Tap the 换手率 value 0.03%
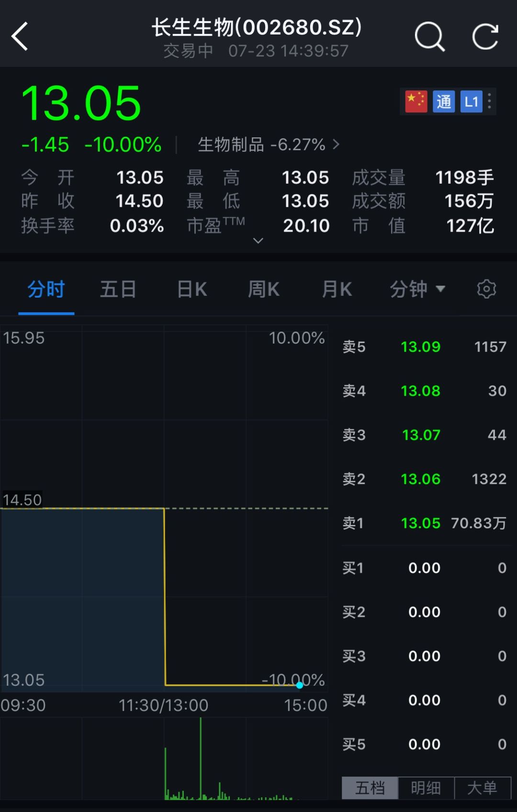Image resolution: width=517 pixels, height=812 pixels. (137, 225)
